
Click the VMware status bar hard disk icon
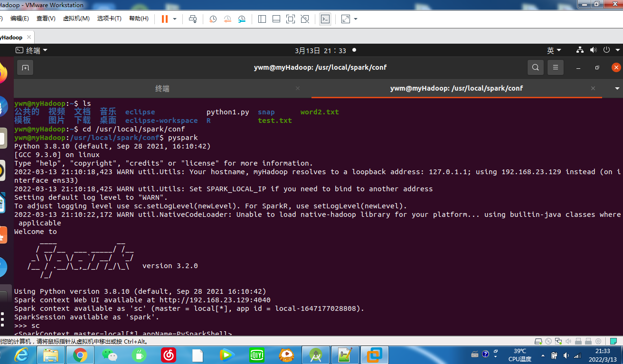click(538, 341)
